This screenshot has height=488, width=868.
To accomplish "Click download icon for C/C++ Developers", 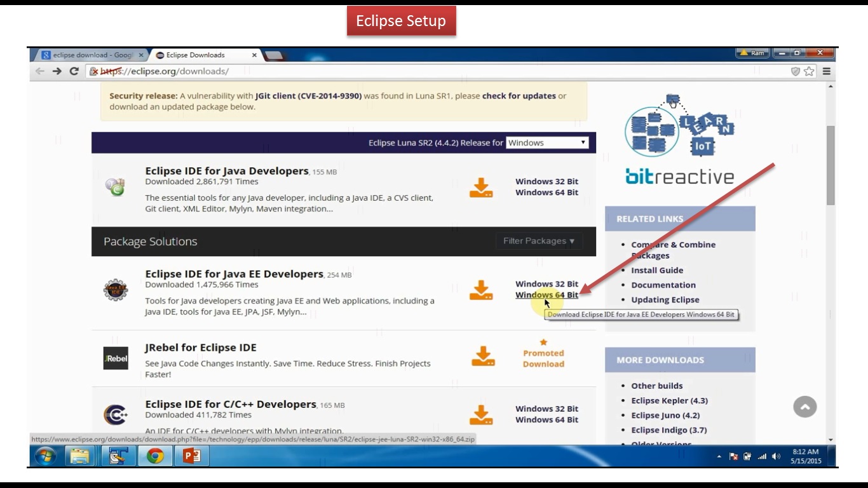I will point(481,415).
